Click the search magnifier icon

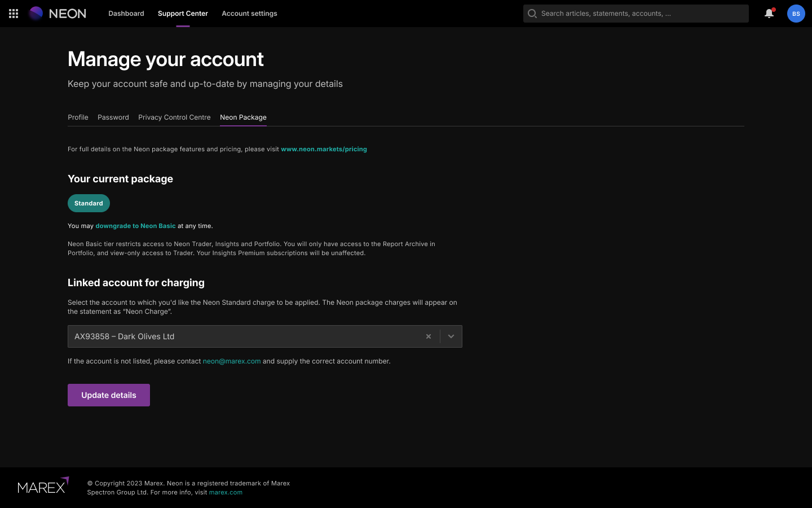coord(532,14)
